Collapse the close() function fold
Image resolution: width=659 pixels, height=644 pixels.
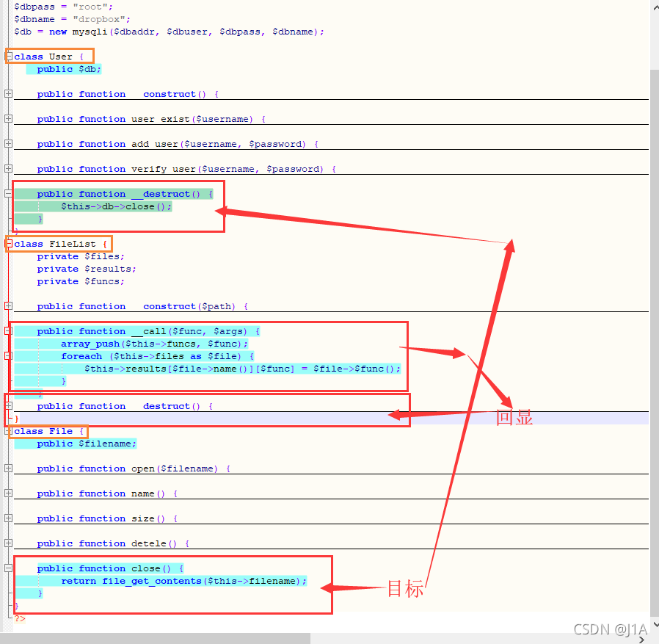(x=8, y=568)
